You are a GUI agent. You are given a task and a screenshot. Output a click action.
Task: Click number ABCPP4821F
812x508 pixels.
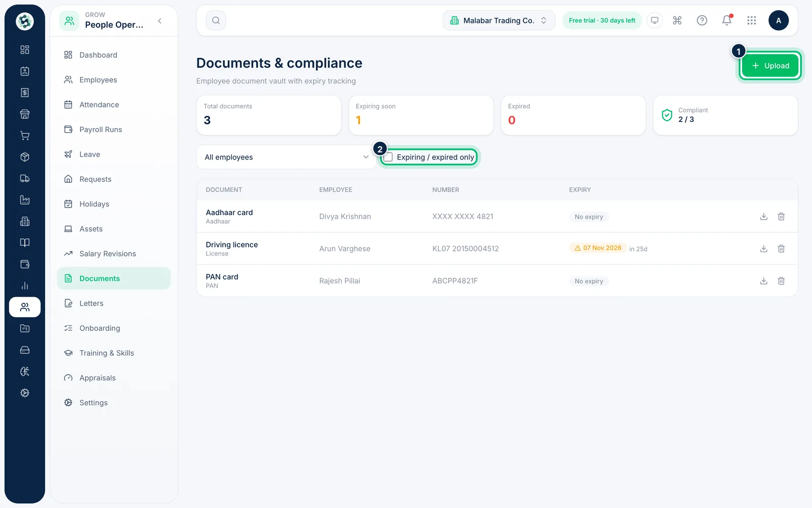tap(455, 281)
